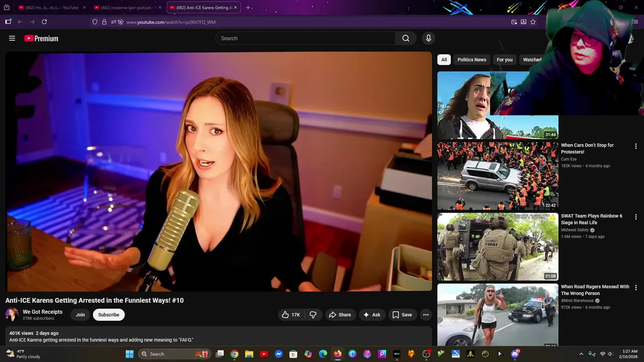Open Messenger from the taskbar
The width and height of the screenshot is (644, 362).
pyautogui.click(x=279, y=354)
